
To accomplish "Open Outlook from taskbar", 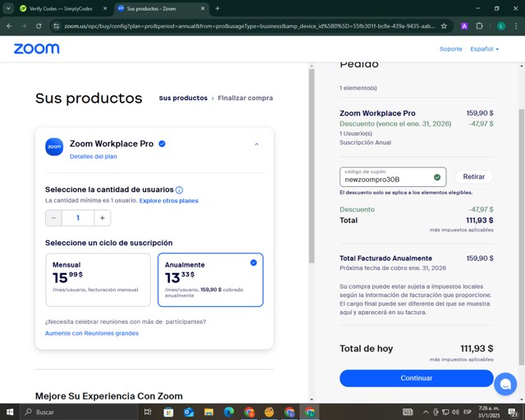I will 189,412.
